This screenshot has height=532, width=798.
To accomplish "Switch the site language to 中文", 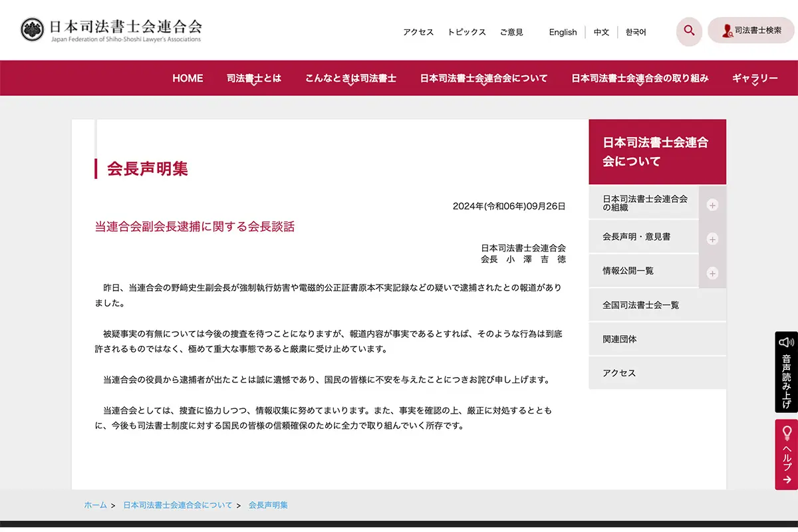I will 601,32.
